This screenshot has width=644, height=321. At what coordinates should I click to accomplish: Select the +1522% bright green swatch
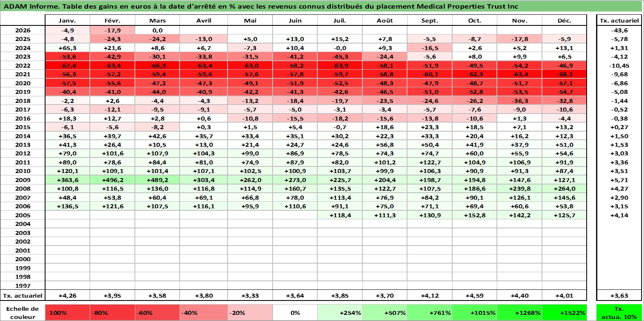click(x=564, y=312)
